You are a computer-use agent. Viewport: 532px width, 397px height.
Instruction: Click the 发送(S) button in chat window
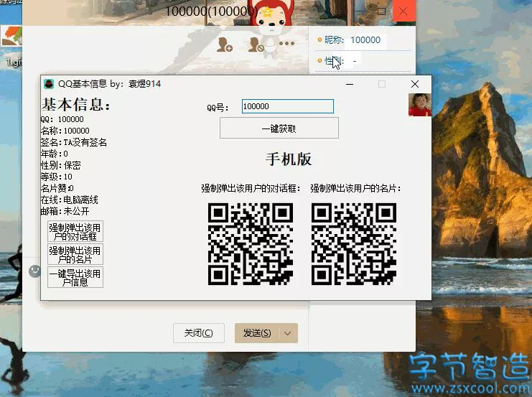click(257, 333)
